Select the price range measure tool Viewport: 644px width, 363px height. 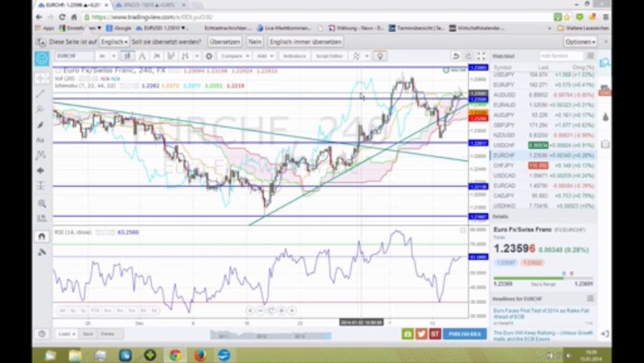41,186
